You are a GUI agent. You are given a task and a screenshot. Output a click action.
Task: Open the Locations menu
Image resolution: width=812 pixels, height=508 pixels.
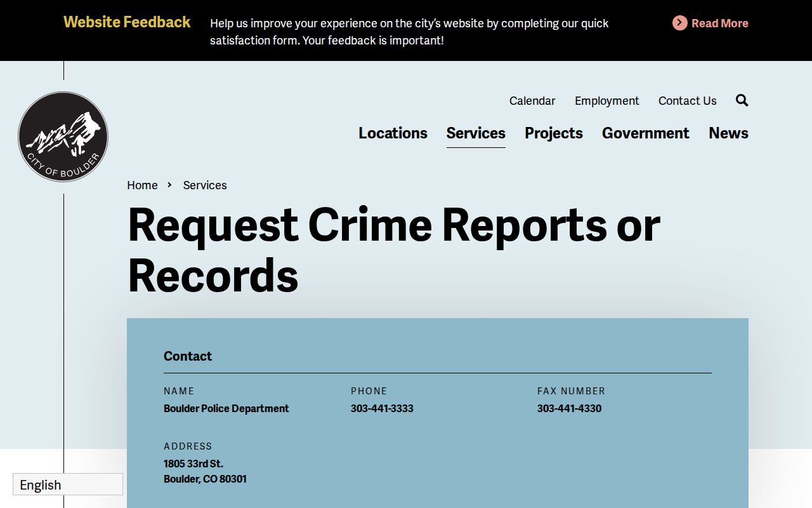tap(393, 133)
